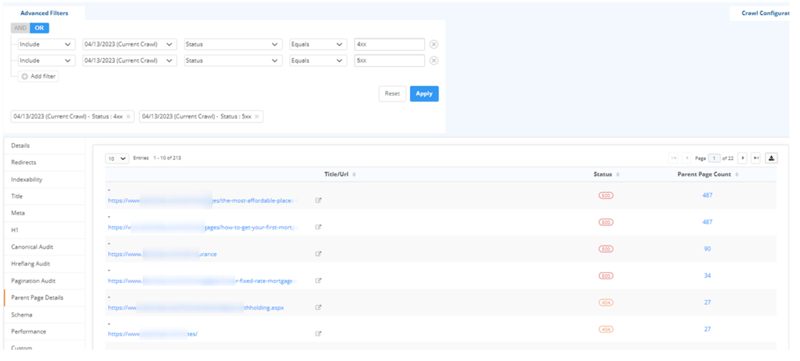The width and height of the screenshot is (800, 361).
Task: Open Status field dropdown in 5xx filter row
Action: coord(233,61)
